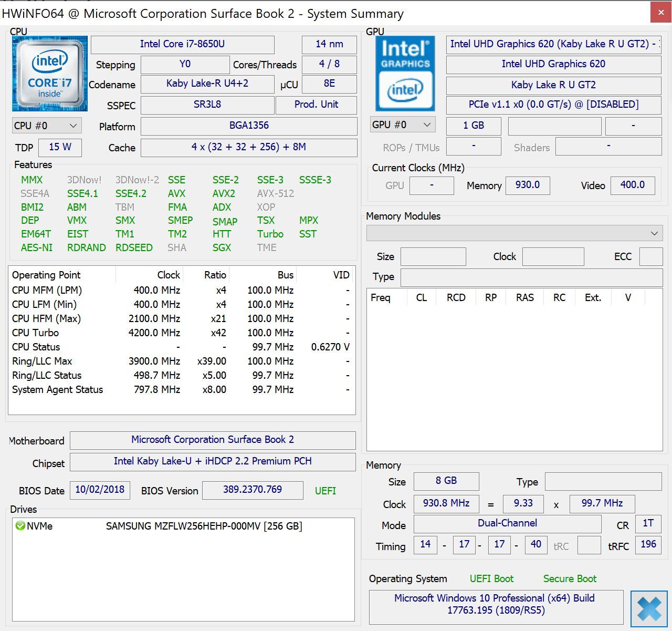This screenshot has width=672, height=631.
Task: Click the Intel Graphics logo
Action: [x=405, y=74]
